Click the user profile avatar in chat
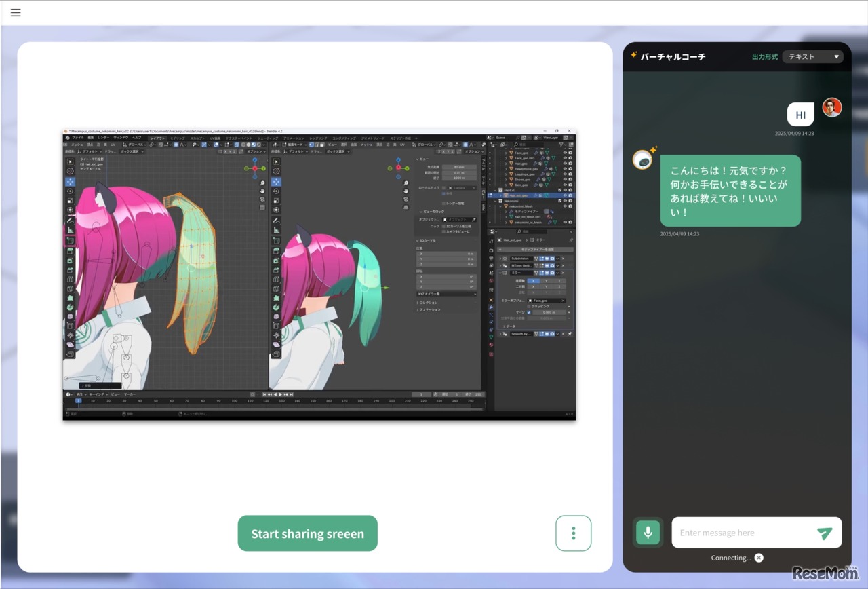868x589 pixels. pyautogui.click(x=831, y=107)
